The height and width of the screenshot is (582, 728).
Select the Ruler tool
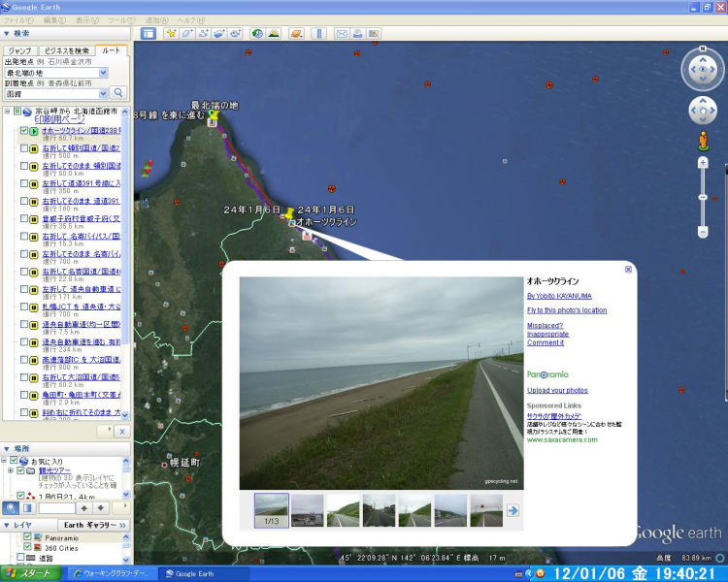[319, 33]
